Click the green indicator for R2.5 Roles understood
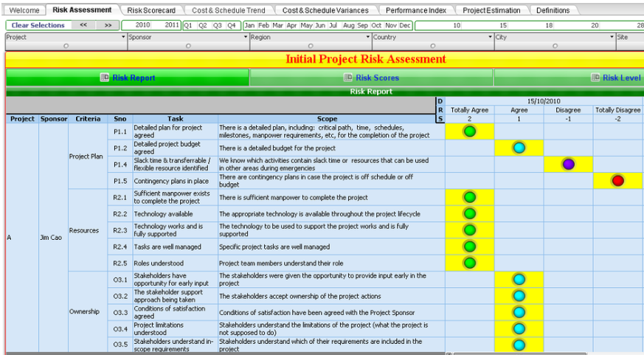 pyautogui.click(x=469, y=263)
